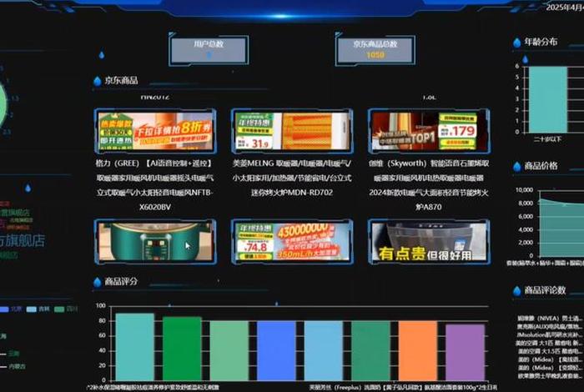
Task: Open the product image priced 74.8
Action: coord(292,242)
